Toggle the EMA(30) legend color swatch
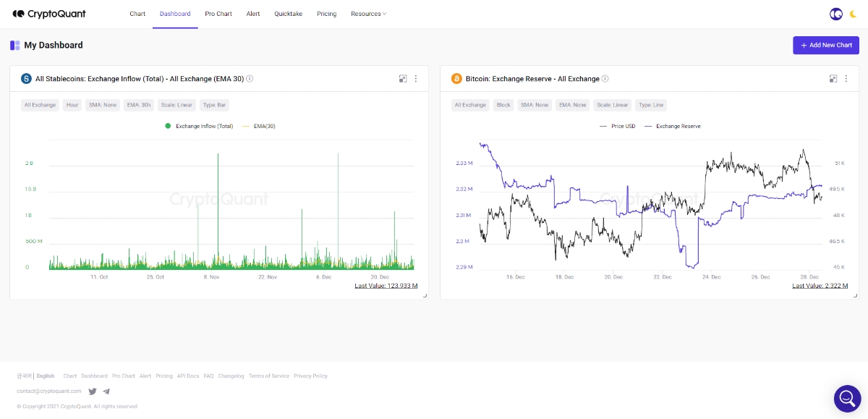This screenshot has height=419, width=868. 245,126
